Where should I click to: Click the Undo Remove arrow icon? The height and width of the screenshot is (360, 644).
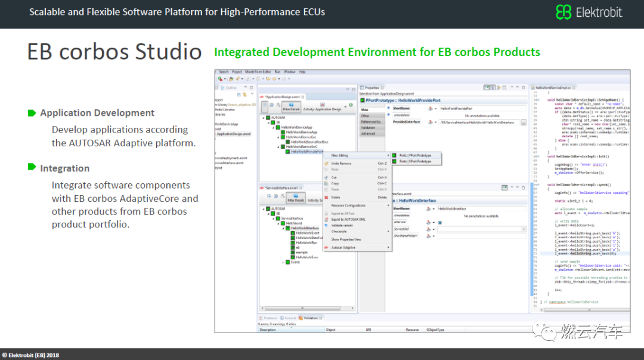[327, 164]
